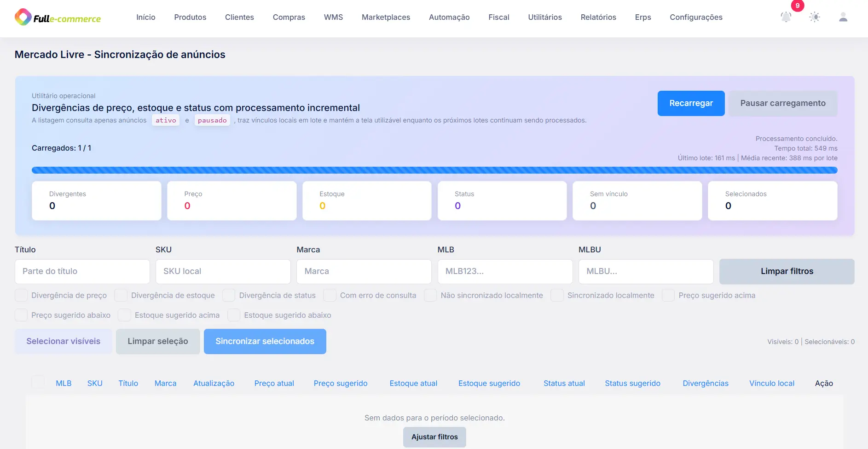Sort by Marca column header
The height and width of the screenshot is (449, 868).
(165, 383)
